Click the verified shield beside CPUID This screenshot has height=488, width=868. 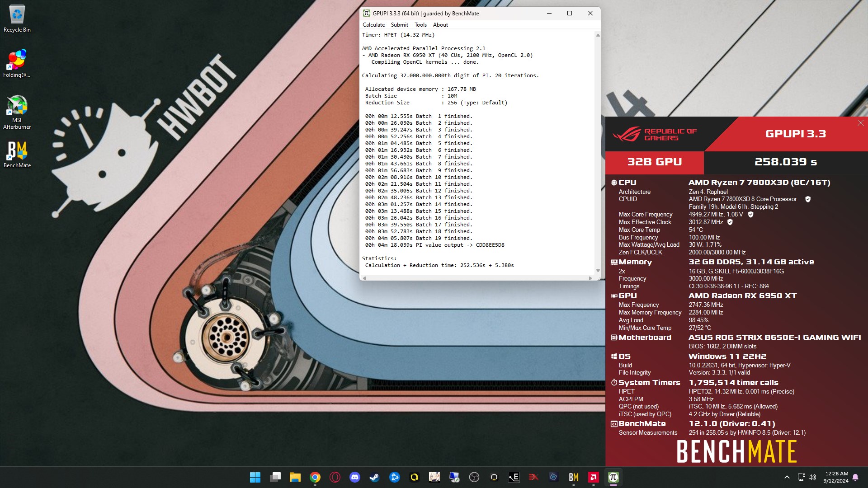[x=808, y=199]
